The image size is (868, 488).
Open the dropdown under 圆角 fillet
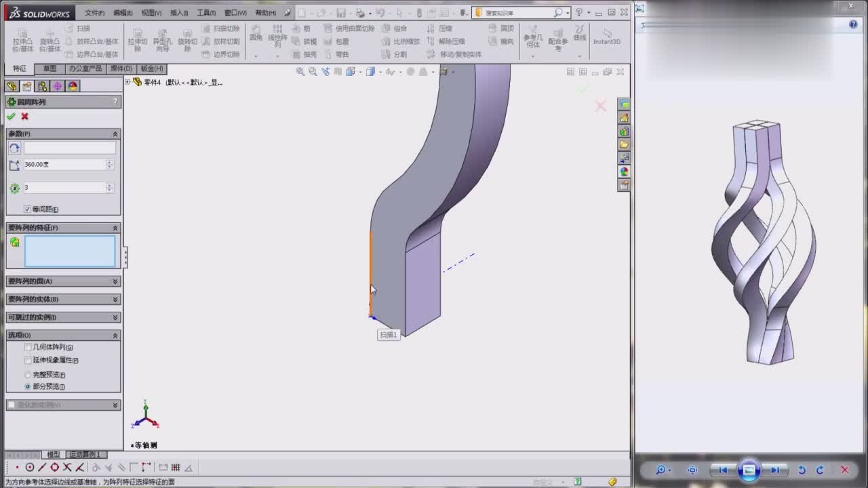[x=256, y=56]
